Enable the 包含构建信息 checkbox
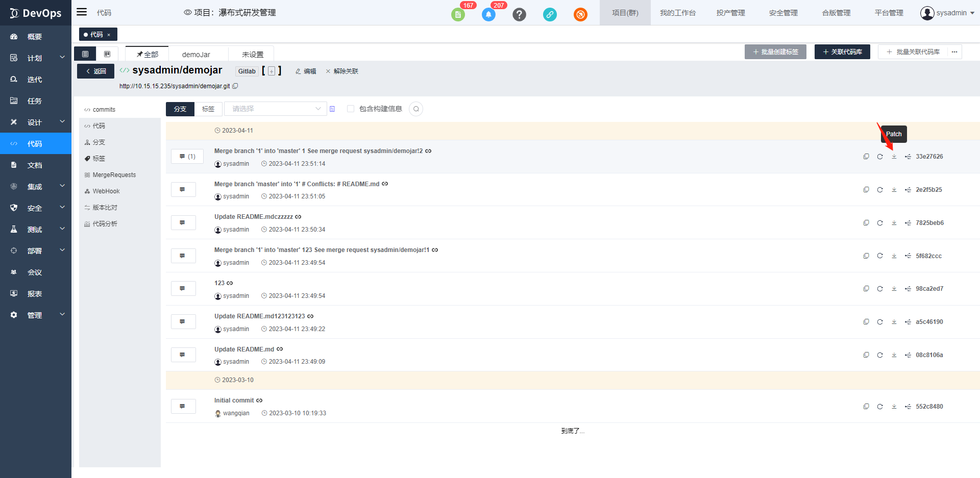This screenshot has height=478, width=980. pos(351,109)
